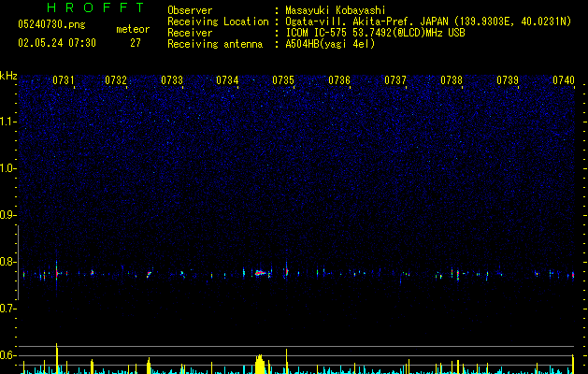This screenshot has height=374, width=588.
Task: Click the 0.9 kHz axis tick label
Action: pyautogui.click(x=7, y=215)
